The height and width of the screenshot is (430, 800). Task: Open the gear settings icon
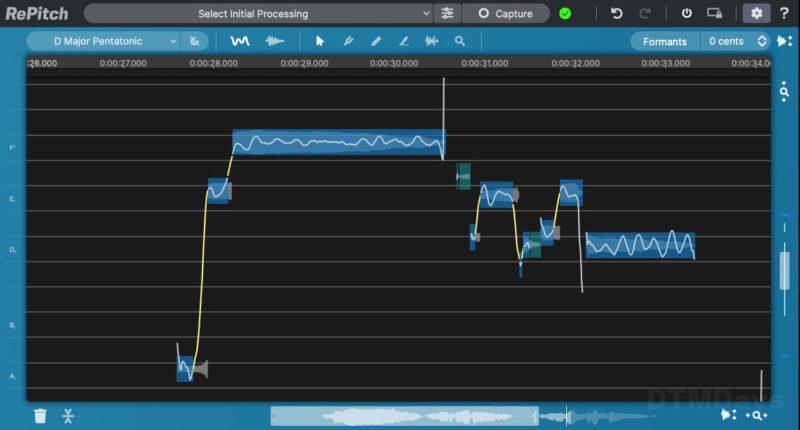tap(755, 14)
